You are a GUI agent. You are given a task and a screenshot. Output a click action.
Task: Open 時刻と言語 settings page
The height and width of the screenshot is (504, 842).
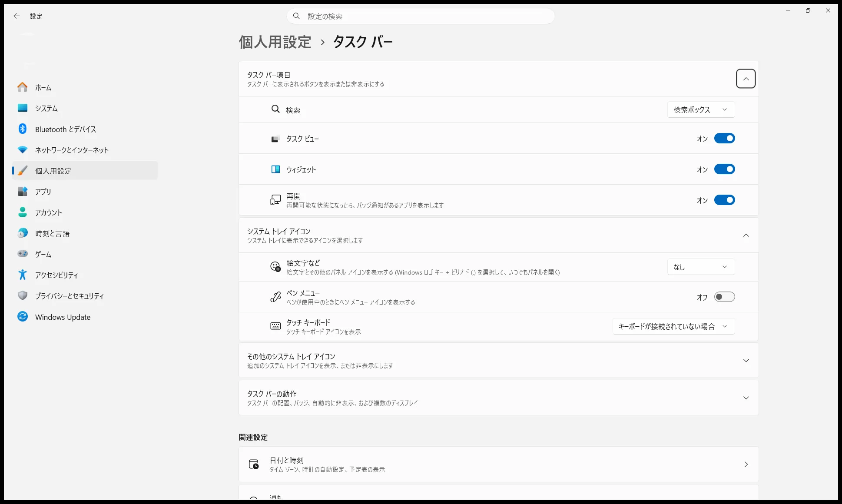[x=85, y=233]
